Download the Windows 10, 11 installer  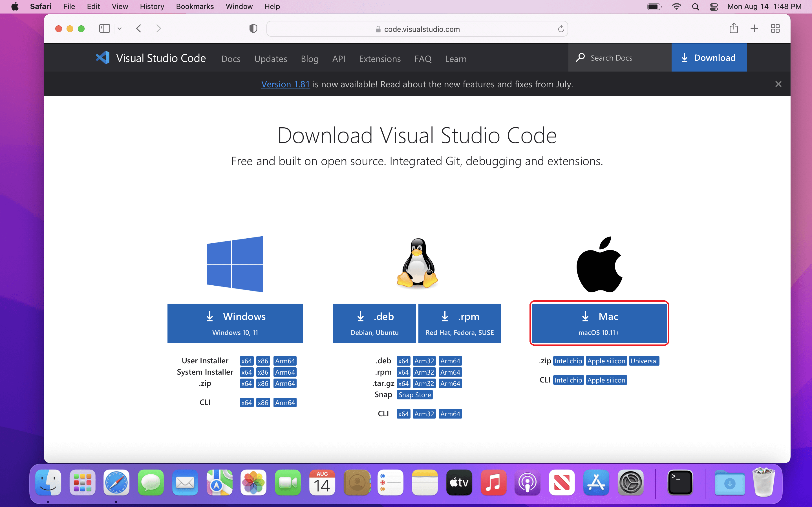coord(235,323)
